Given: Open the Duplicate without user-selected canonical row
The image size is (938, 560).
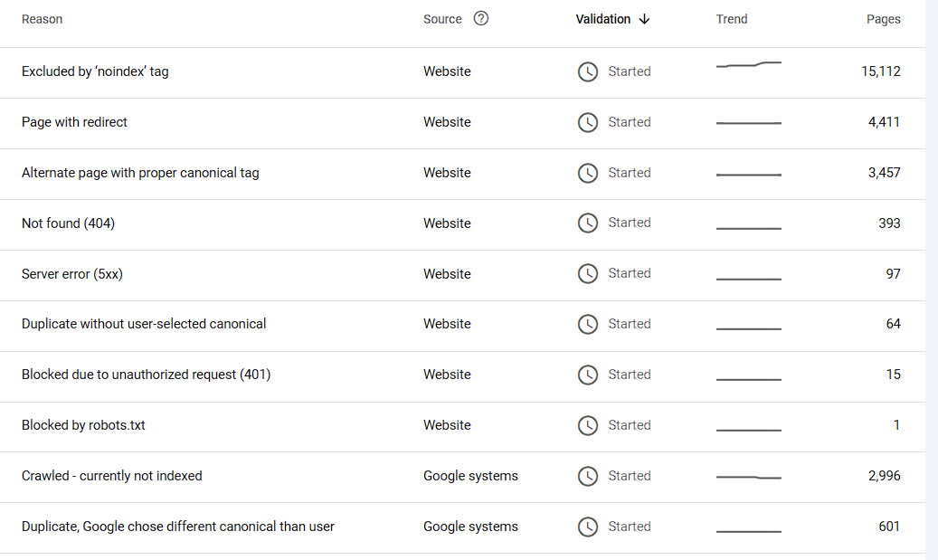Looking at the screenshot, I should (x=144, y=324).
